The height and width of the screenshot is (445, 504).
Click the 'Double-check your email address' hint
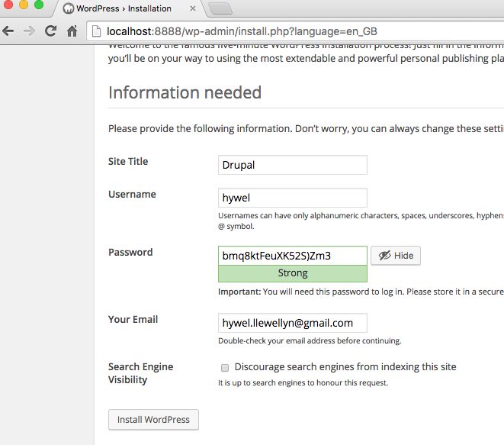click(310, 340)
